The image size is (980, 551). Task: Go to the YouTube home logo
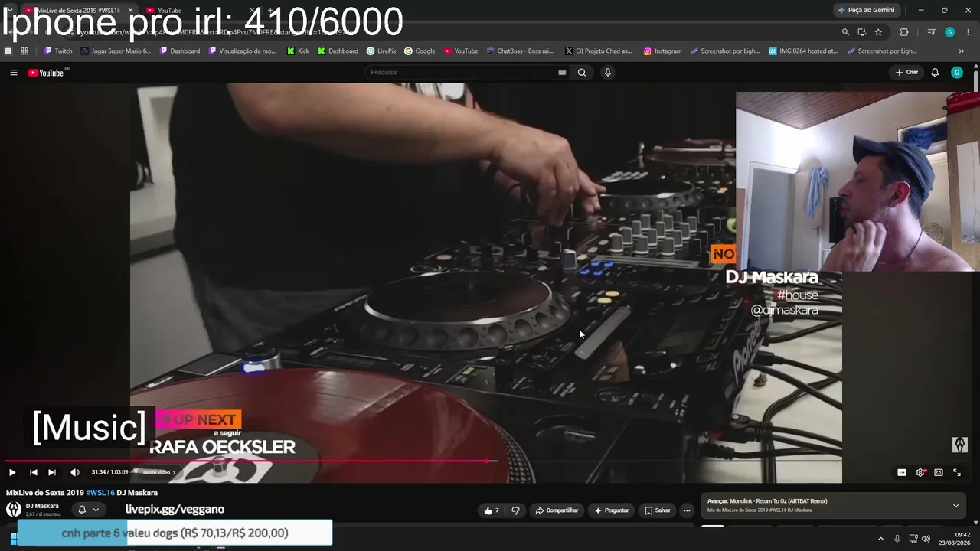pos(46,73)
